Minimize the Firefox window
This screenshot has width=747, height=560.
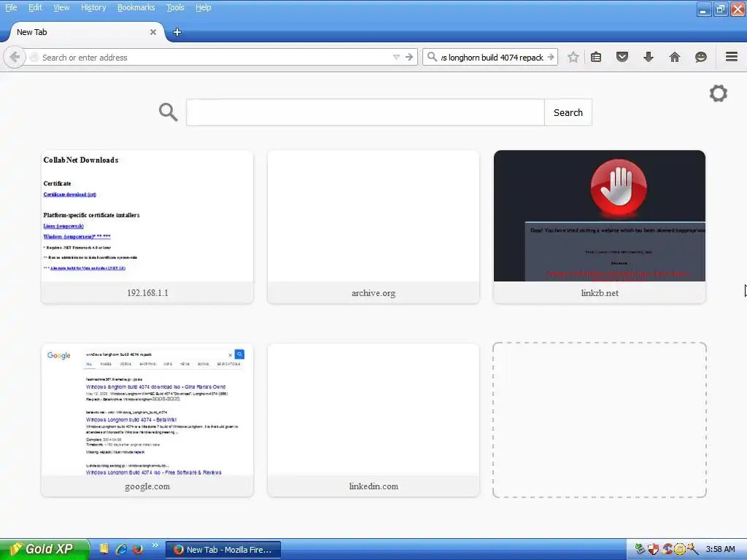(704, 9)
